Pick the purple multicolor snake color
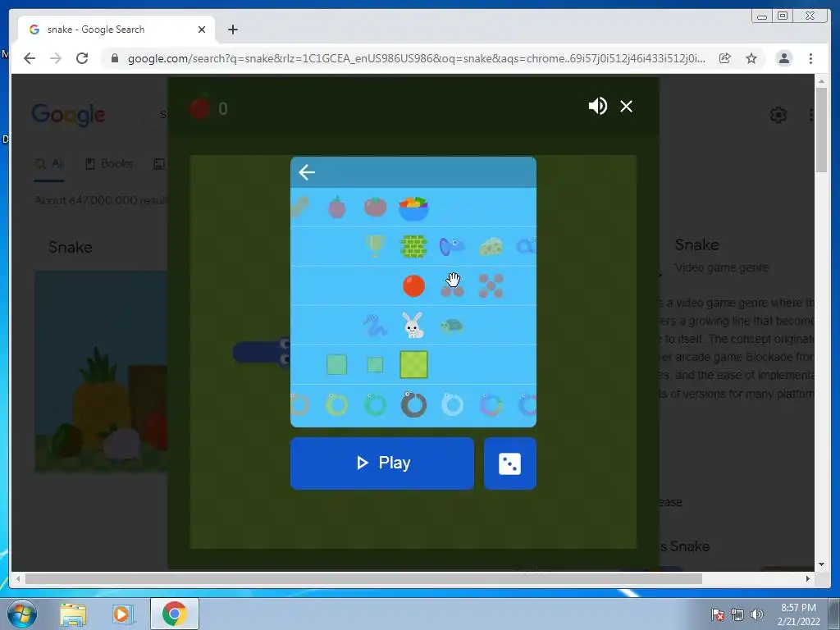This screenshot has width=840, height=630. point(491,404)
